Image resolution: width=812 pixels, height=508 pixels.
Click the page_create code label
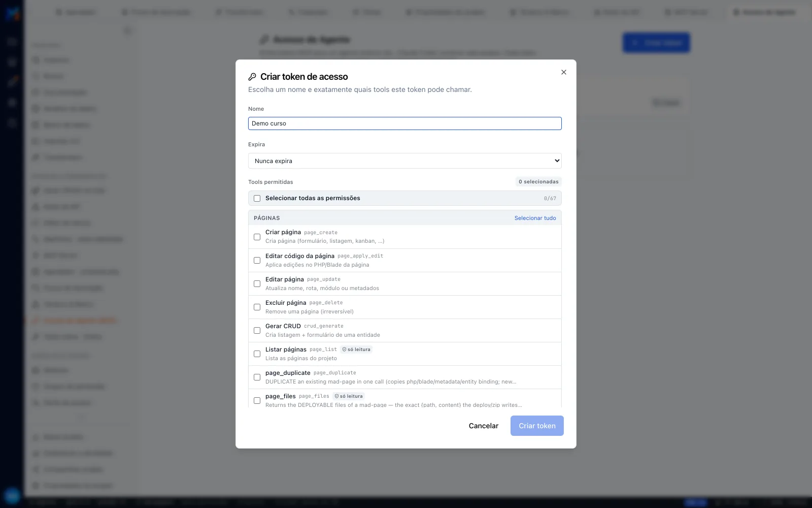point(321,233)
